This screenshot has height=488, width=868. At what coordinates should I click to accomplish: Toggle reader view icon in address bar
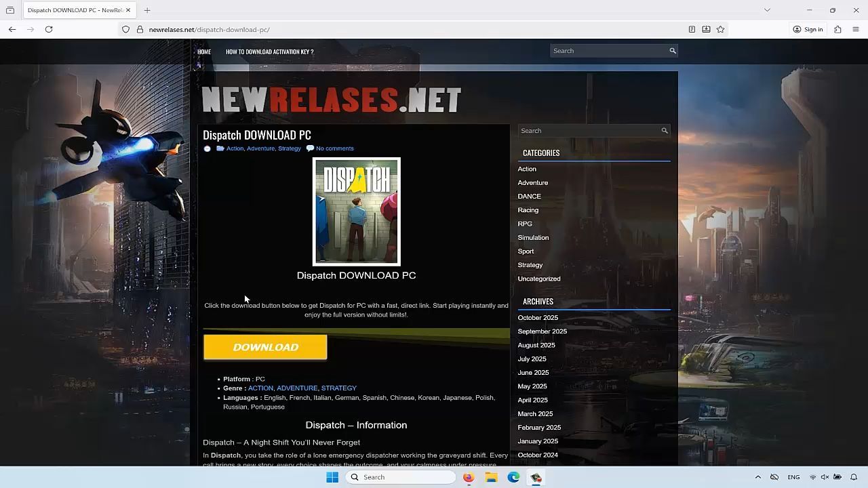click(x=692, y=29)
